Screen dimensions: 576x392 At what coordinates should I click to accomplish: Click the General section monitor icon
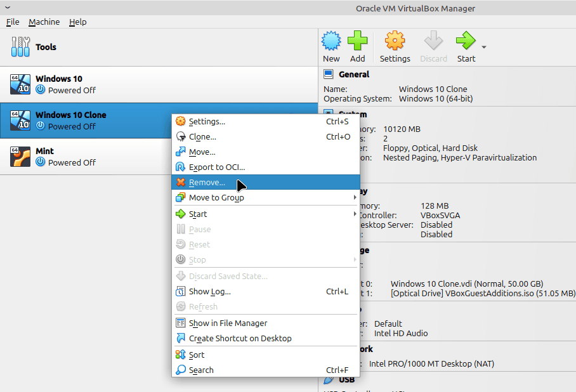pyautogui.click(x=329, y=74)
